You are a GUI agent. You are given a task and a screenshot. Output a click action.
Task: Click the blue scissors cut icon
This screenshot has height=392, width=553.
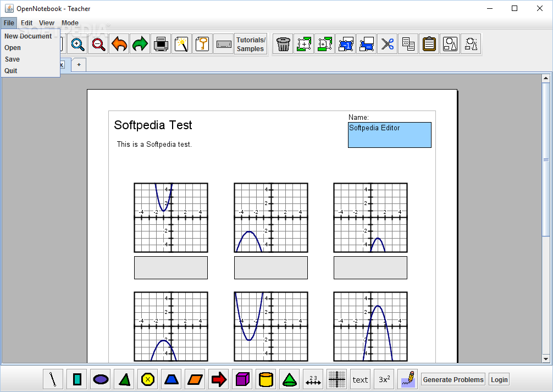[x=387, y=44]
